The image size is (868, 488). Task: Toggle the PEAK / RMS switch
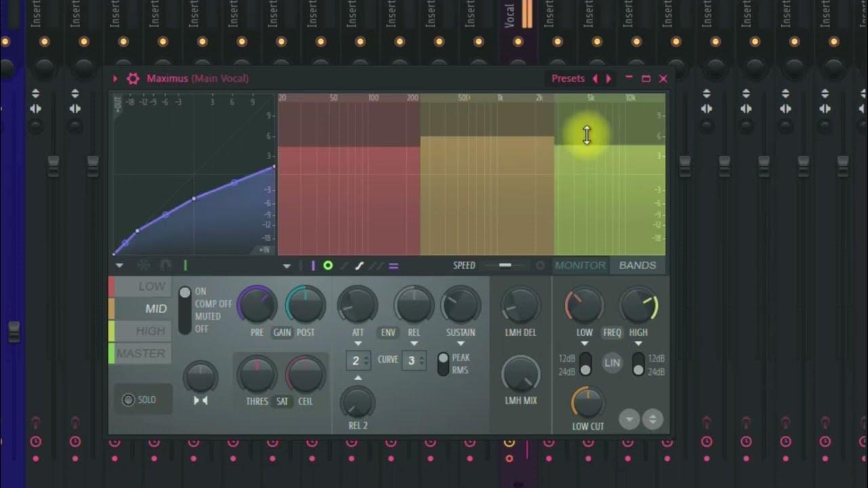click(443, 363)
